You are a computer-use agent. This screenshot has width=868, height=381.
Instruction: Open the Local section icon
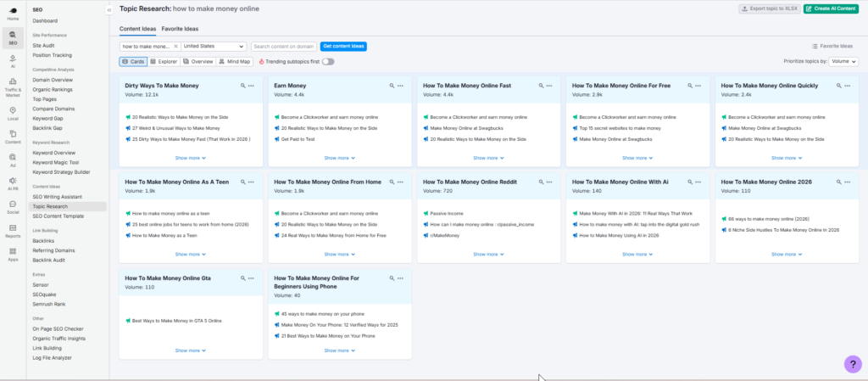[13, 114]
